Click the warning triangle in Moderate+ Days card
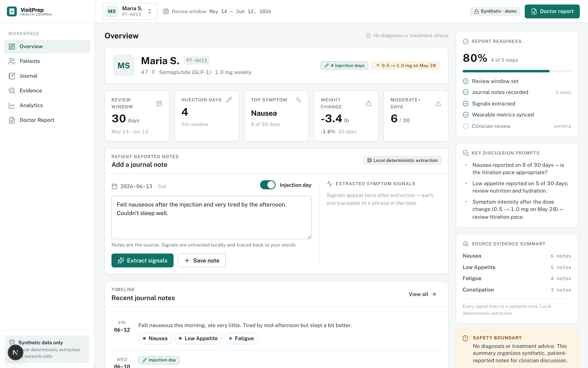 click(438, 103)
